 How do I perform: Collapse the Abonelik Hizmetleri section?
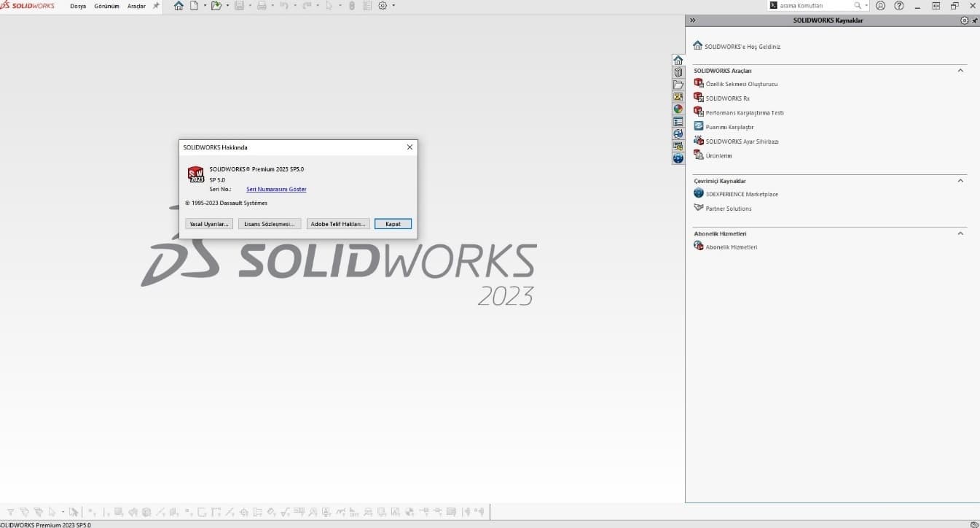[960, 233]
